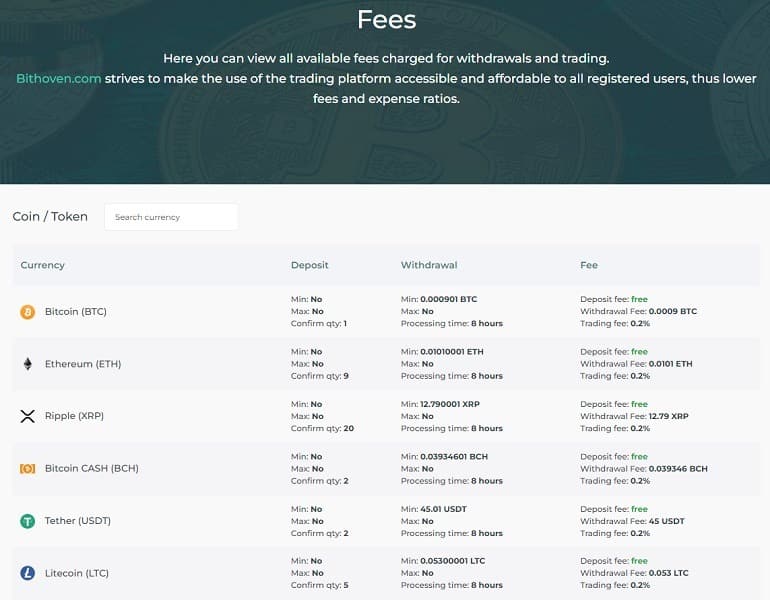Select the Ethereum (ETH) currency name

click(83, 364)
